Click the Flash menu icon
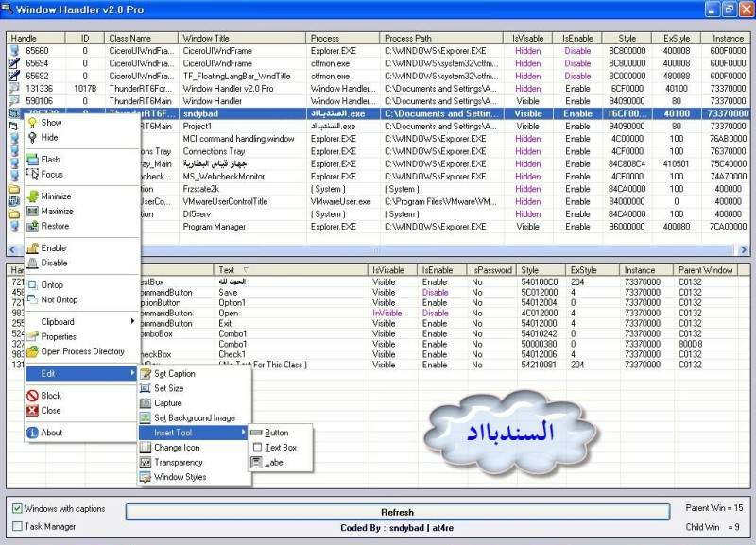 point(32,160)
